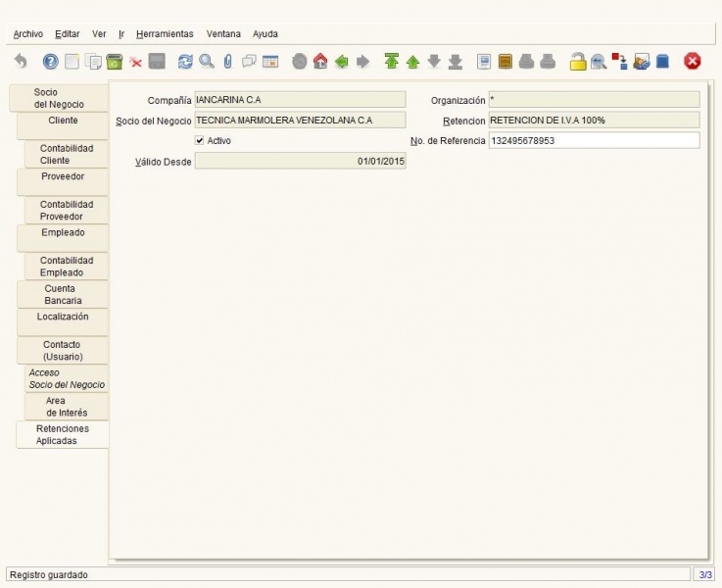This screenshot has height=588, width=722.
Task: Click the Undo changes arrow icon
Action: click(x=21, y=61)
